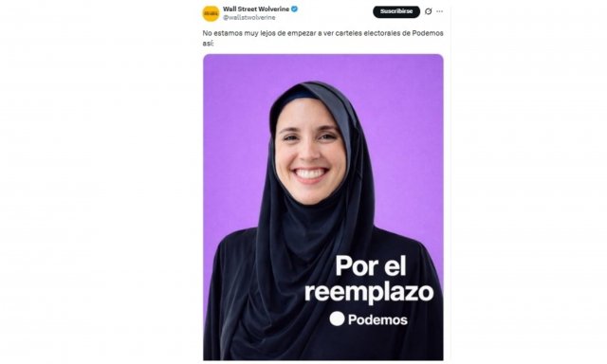Click the tweet text about carteles electorales

click(322, 38)
